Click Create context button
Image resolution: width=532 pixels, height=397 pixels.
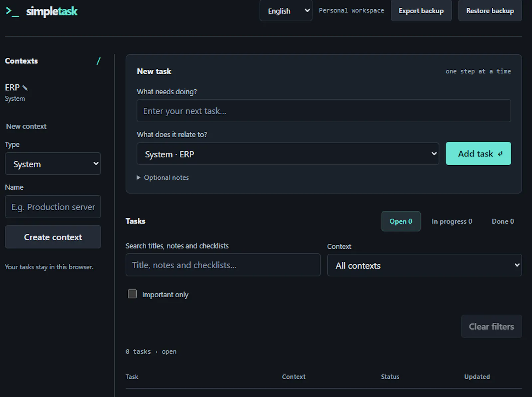pos(53,237)
